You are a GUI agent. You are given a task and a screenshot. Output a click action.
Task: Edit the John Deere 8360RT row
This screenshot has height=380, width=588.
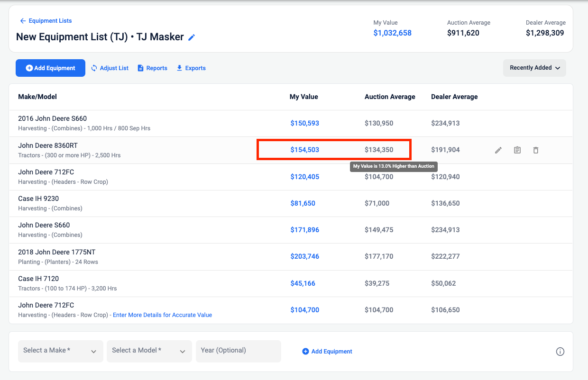[x=498, y=150]
